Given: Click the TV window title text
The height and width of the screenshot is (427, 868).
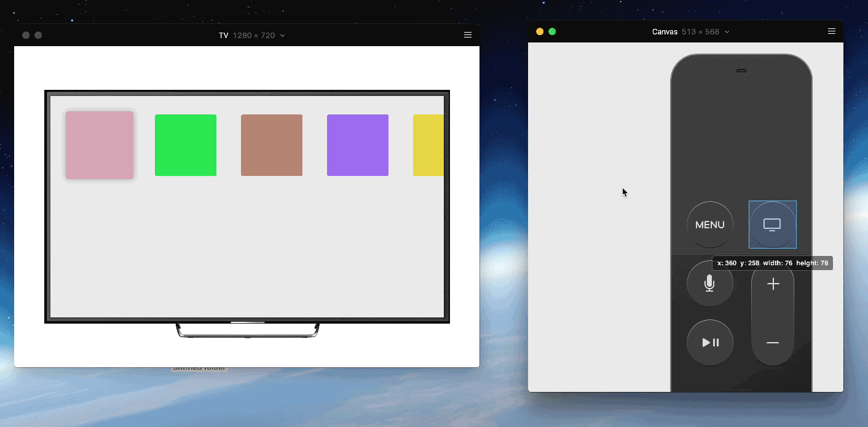Looking at the screenshot, I should point(224,36).
